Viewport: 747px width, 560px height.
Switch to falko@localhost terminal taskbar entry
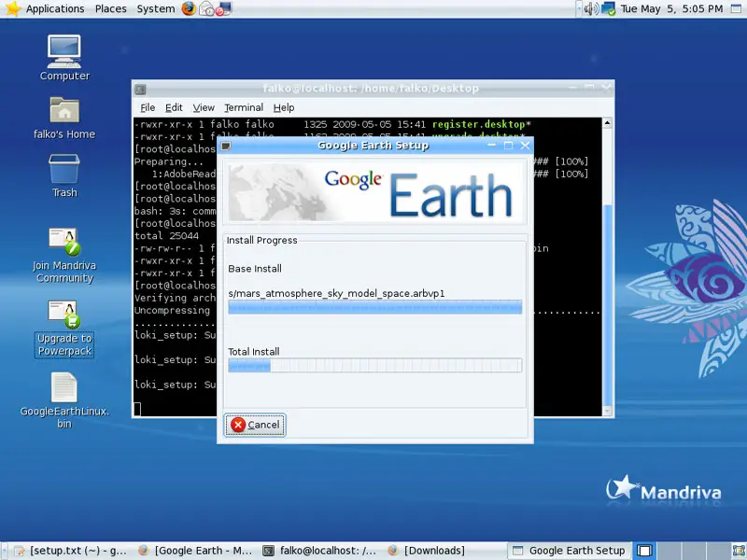coord(320,551)
